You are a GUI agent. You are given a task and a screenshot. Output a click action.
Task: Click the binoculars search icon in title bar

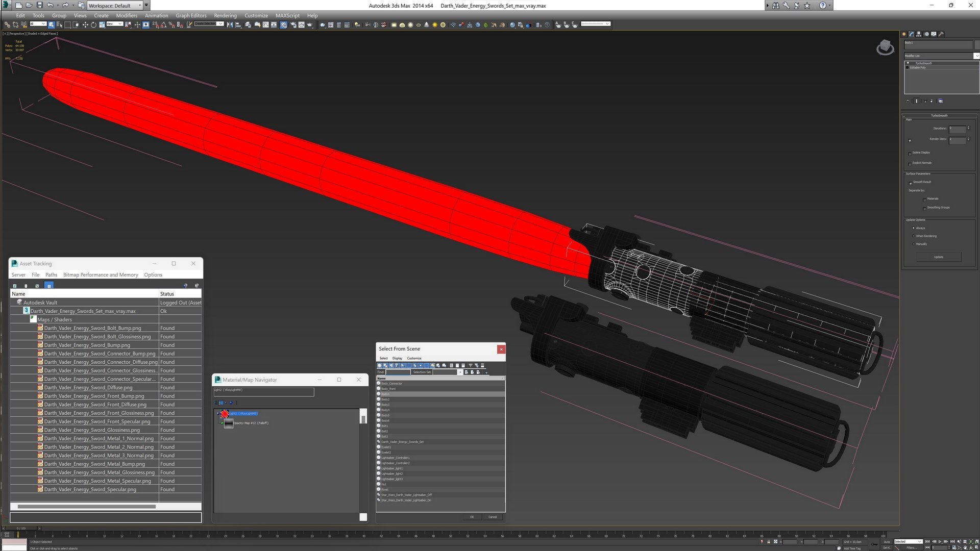776,5
